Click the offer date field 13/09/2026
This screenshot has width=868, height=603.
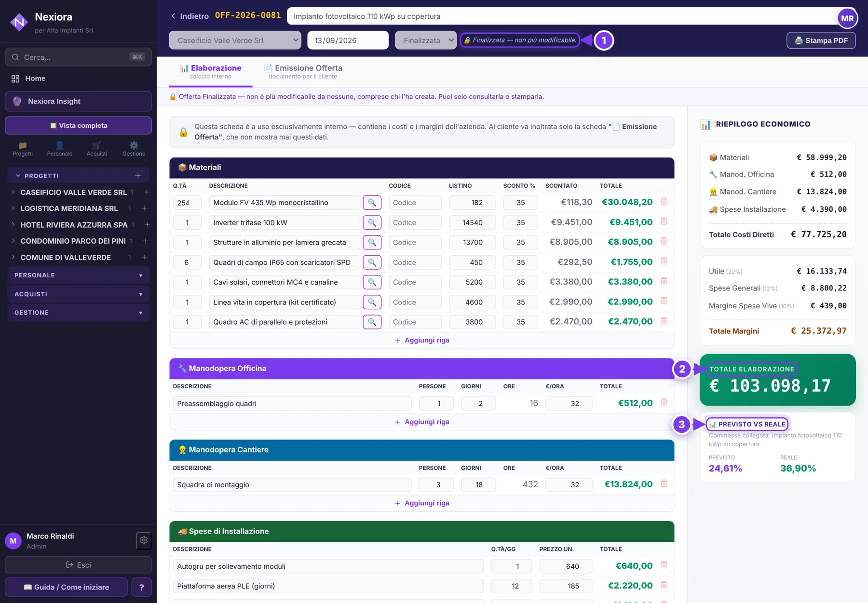pos(348,40)
